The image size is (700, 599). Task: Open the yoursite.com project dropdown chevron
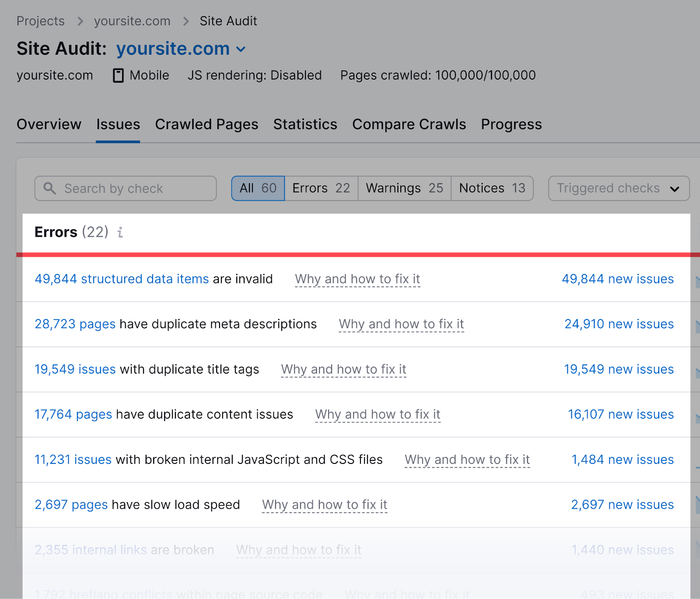click(241, 49)
